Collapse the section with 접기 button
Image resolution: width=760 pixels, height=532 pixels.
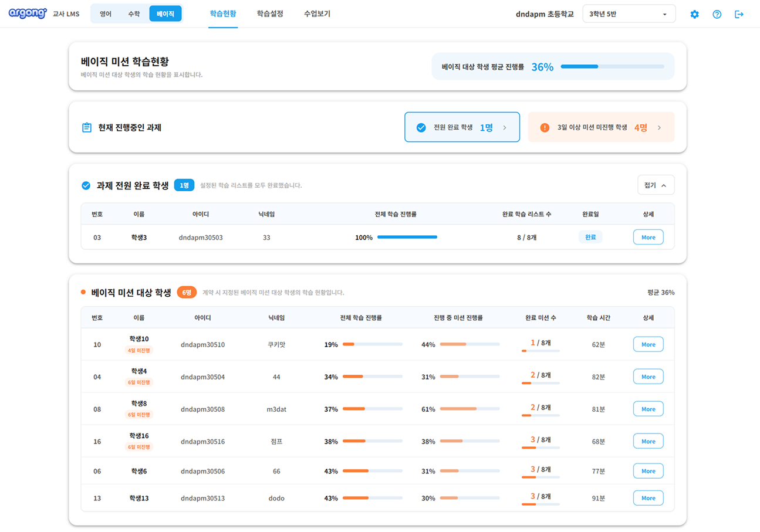coord(656,185)
